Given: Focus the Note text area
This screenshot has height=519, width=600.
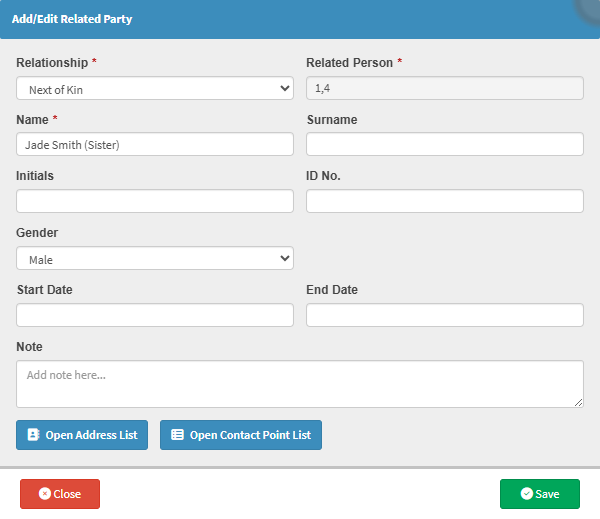Looking at the screenshot, I should pyautogui.click(x=299, y=383).
